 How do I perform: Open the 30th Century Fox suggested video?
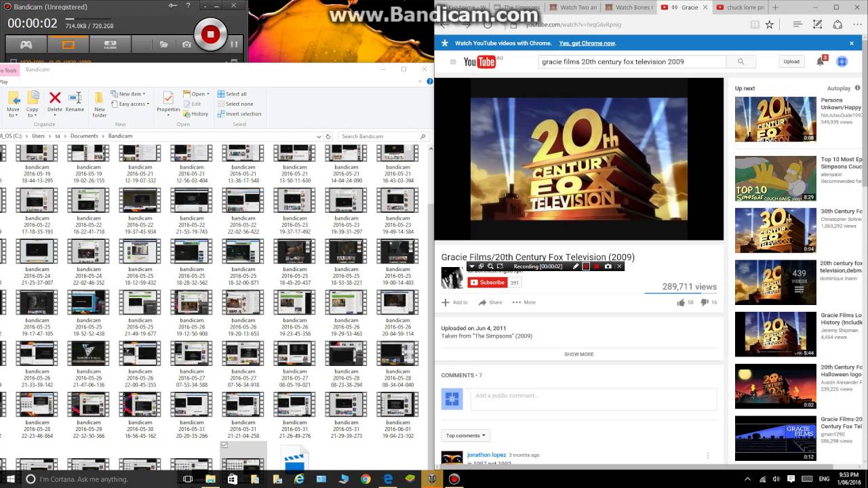click(775, 230)
